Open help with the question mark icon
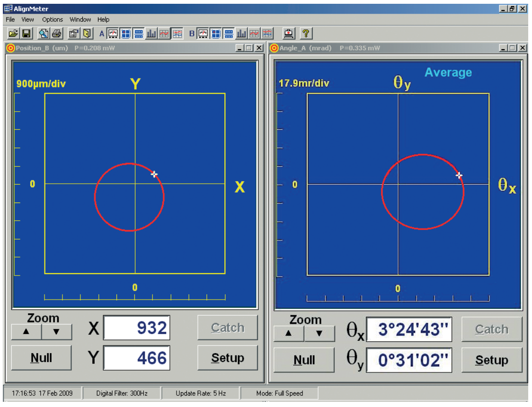The height and width of the screenshot is (407, 532). click(306, 34)
